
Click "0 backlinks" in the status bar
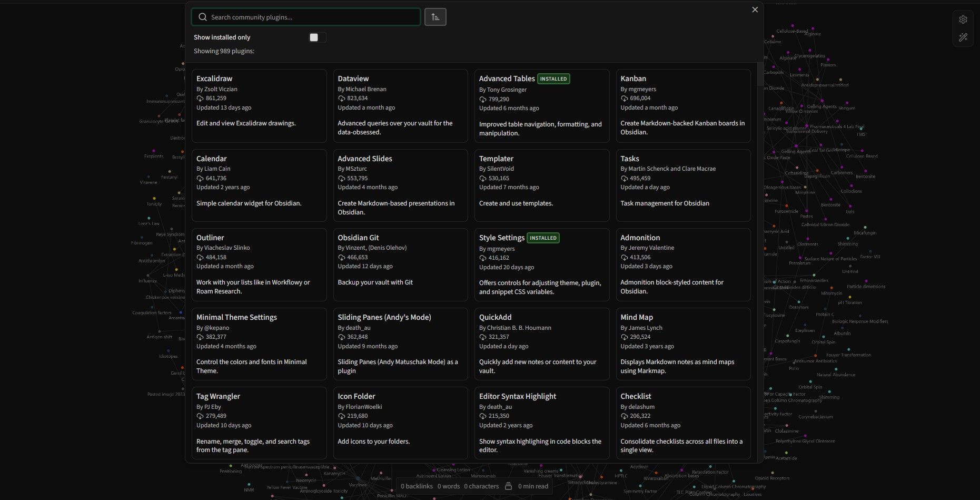(417, 486)
